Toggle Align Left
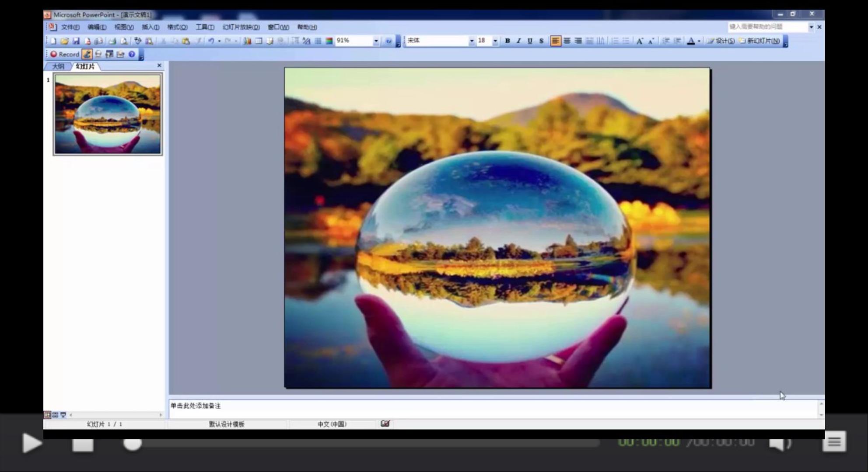 (x=555, y=41)
